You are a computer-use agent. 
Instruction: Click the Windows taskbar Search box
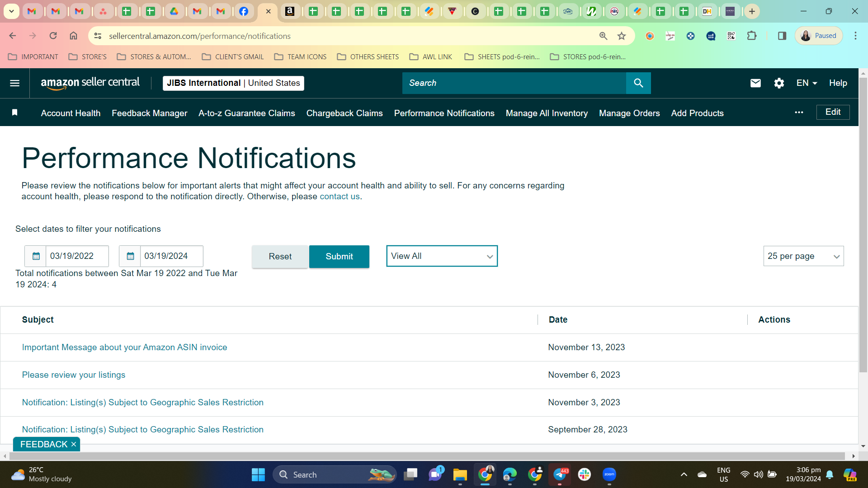pyautogui.click(x=335, y=474)
